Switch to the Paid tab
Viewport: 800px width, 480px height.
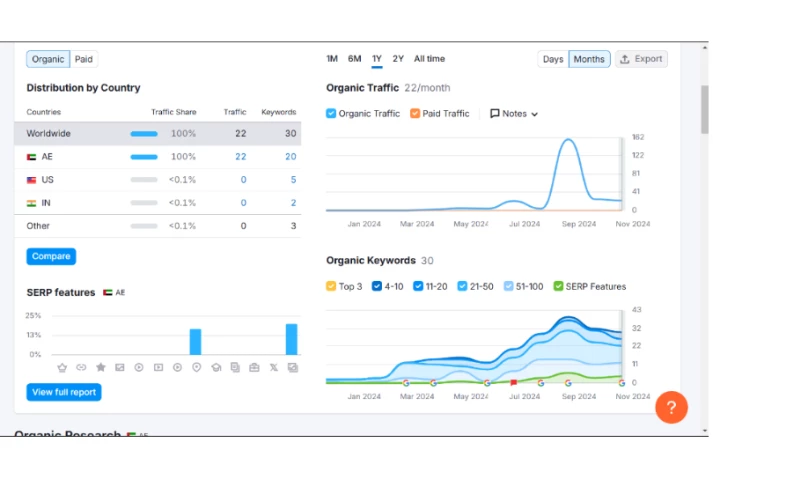tap(84, 59)
